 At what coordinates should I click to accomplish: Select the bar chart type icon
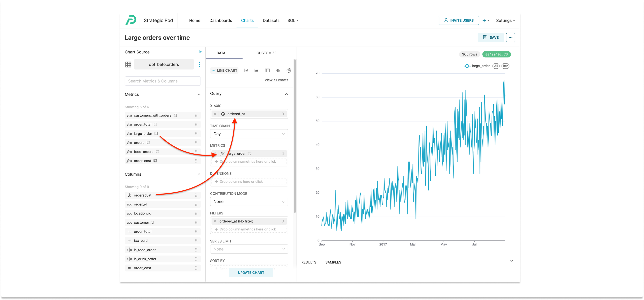(x=246, y=70)
